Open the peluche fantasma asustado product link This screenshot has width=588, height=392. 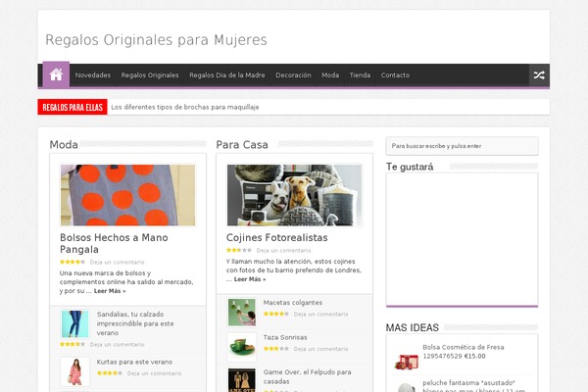pos(473,386)
